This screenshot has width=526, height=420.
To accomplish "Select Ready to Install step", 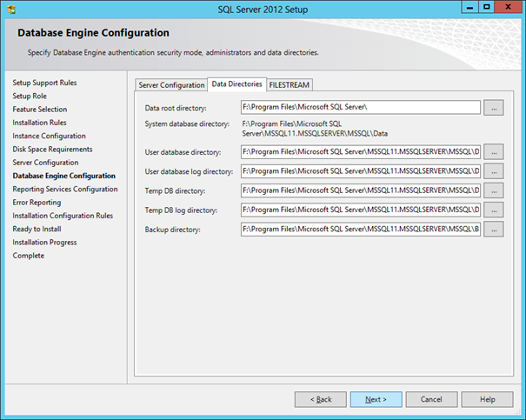I will pyautogui.click(x=37, y=229).
